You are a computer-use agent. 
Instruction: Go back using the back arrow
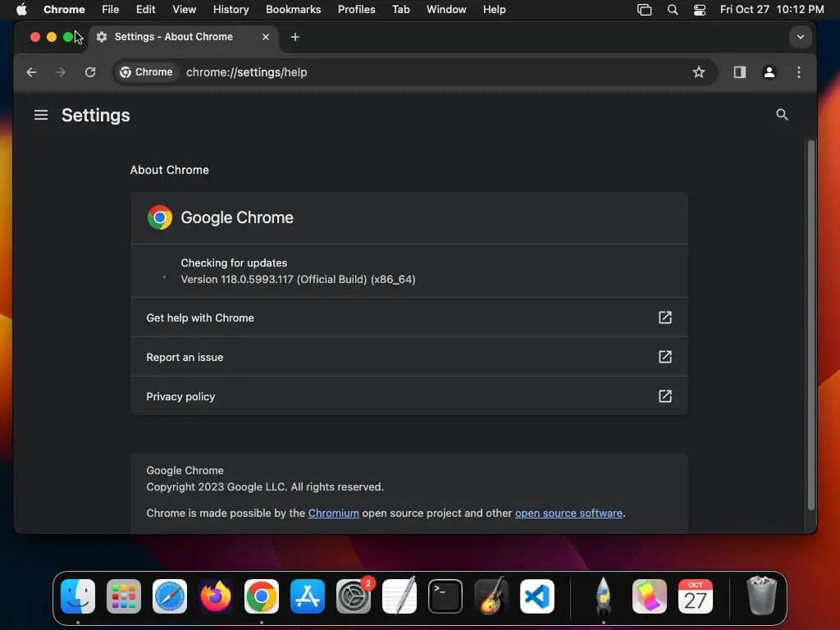pyautogui.click(x=31, y=72)
